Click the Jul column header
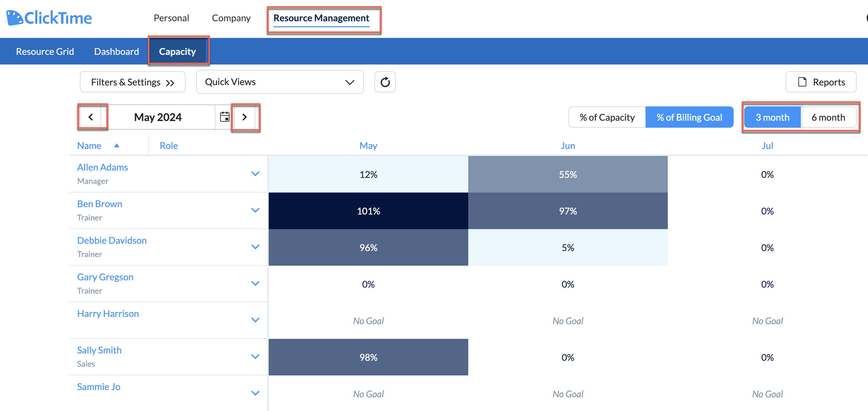868x411 pixels. (x=767, y=146)
